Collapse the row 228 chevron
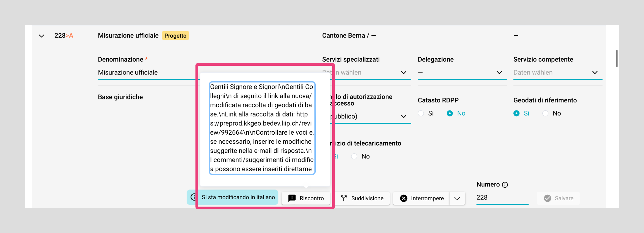Viewport: 644px width, 233px height. point(42,36)
